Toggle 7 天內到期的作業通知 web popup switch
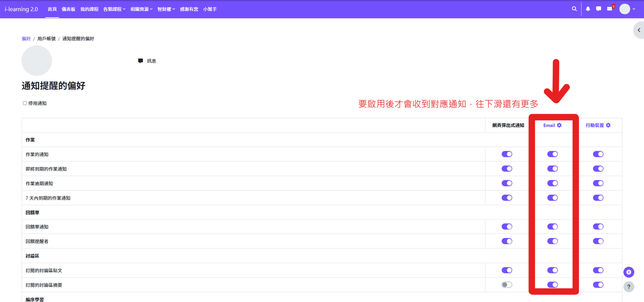This screenshot has height=302, width=644. click(x=507, y=198)
